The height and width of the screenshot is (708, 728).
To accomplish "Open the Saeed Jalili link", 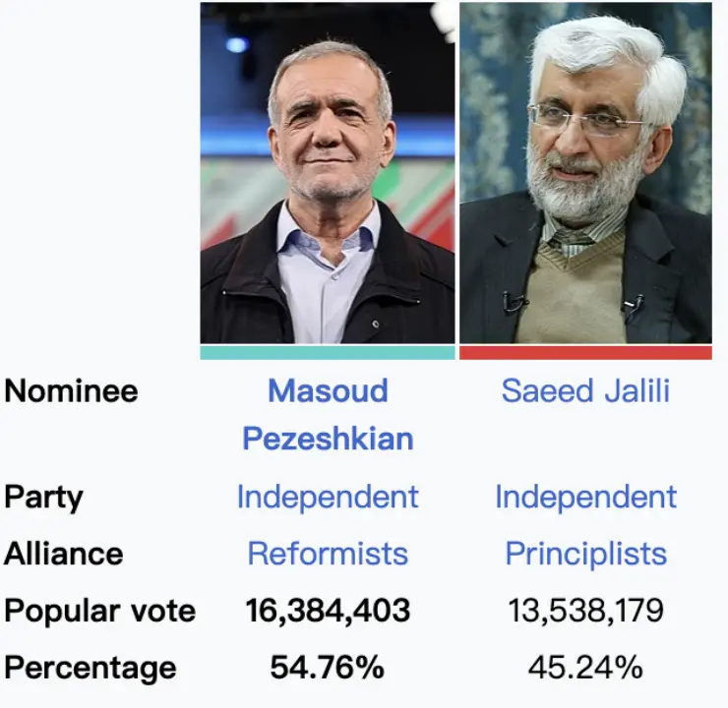I will (x=585, y=390).
